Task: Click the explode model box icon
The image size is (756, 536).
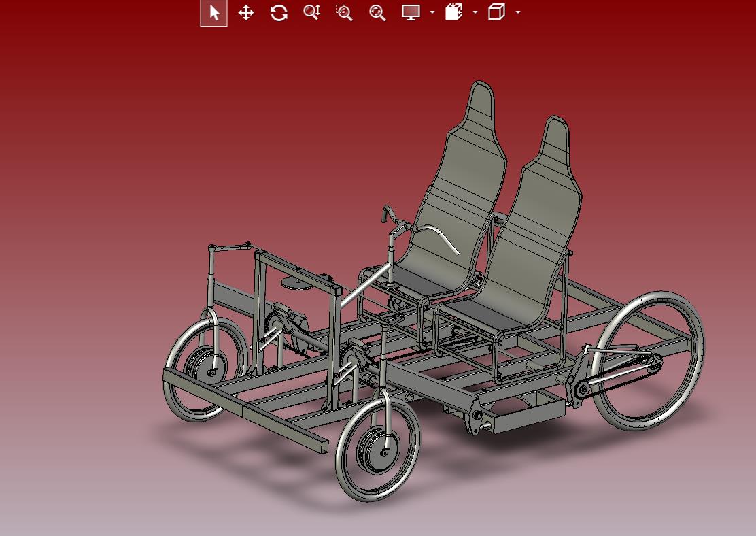Action: tap(453, 12)
